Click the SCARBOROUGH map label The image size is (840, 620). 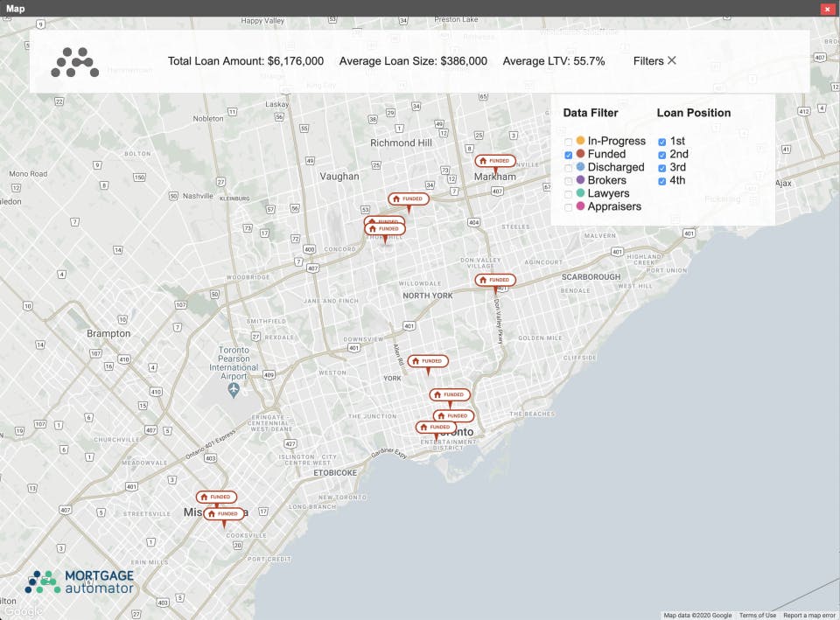point(591,277)
